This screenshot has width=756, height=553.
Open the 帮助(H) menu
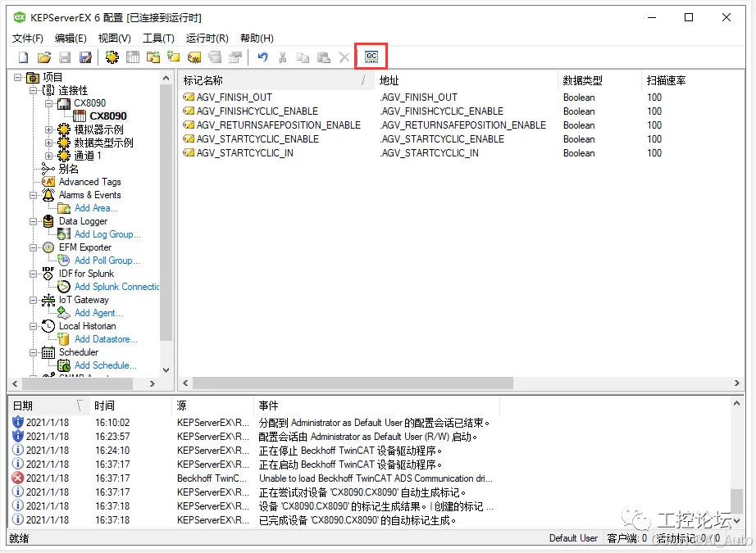click(x=257, y=38)
